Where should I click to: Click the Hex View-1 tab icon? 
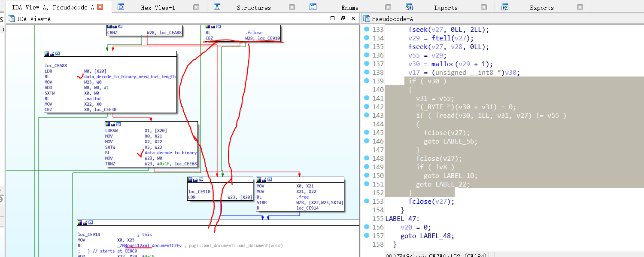click(x=121, y=7)
